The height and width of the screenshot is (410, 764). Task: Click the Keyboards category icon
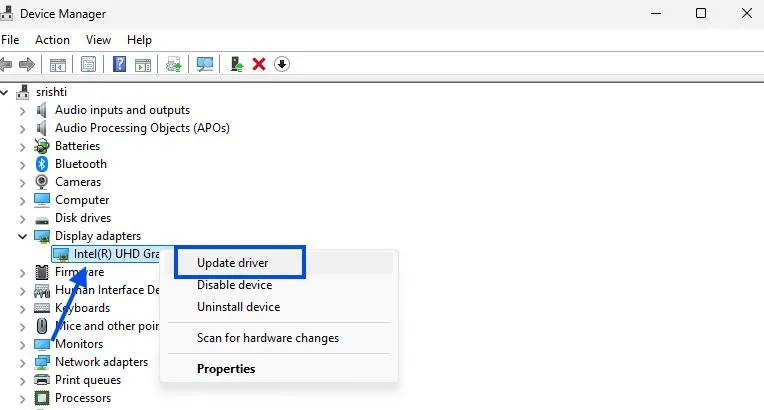pyautogui.click(x=42, y=308)
